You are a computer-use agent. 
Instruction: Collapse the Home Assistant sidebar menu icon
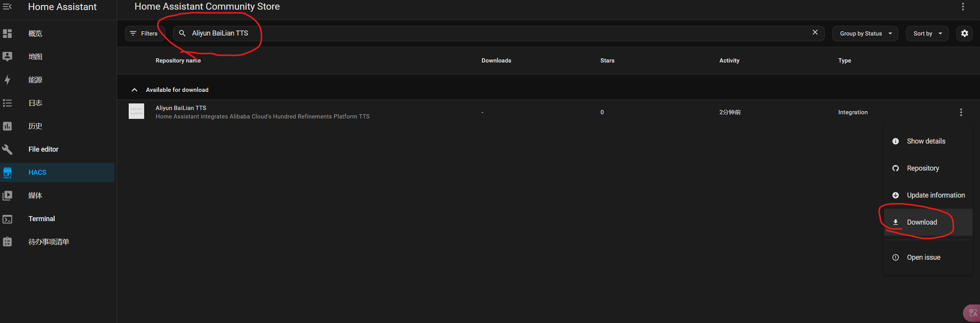pyautogui.click(x=7, y=7)
